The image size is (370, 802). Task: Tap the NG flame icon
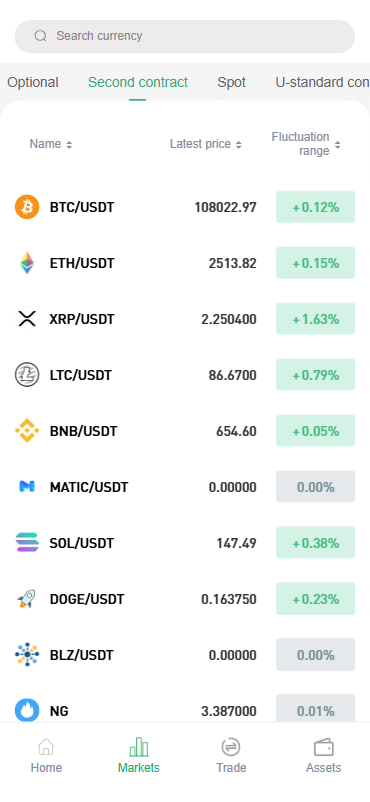point(27,711)
